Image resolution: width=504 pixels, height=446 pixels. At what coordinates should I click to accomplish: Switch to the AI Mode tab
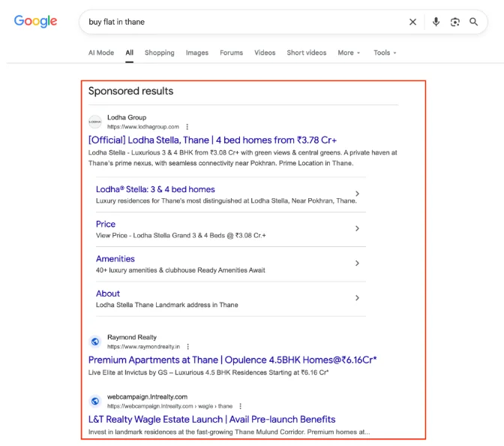click(101, 53)
